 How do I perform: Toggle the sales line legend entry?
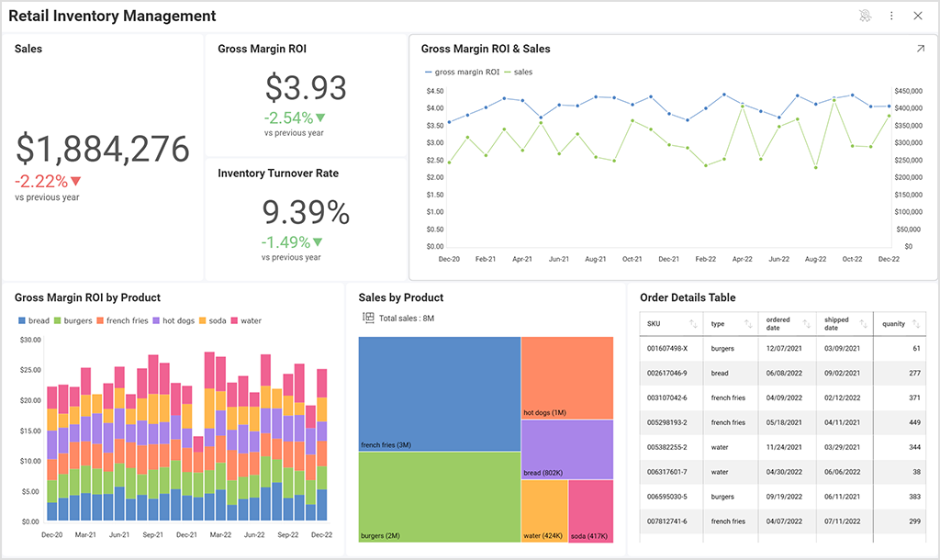click(519, 72)
